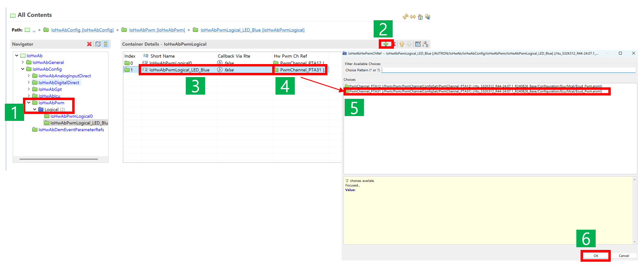Click the home icon in top toolbar
The height and width of the screenshot is (272, 644).
(x=420, y=17)
